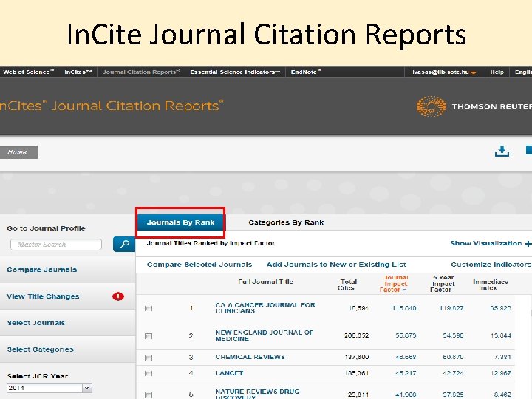The height and width of the screenshot is (399, 532).
Task: Click Compare Journals in sidebar
Action: point(41,270)
